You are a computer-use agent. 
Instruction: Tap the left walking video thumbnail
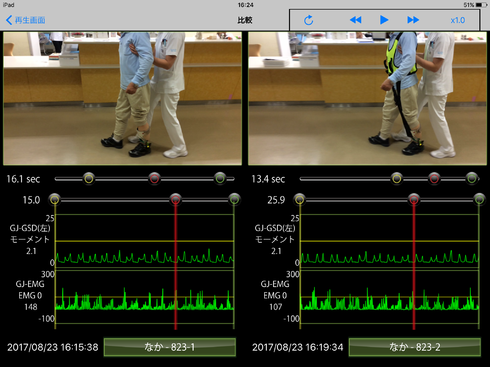pos(122,98)
